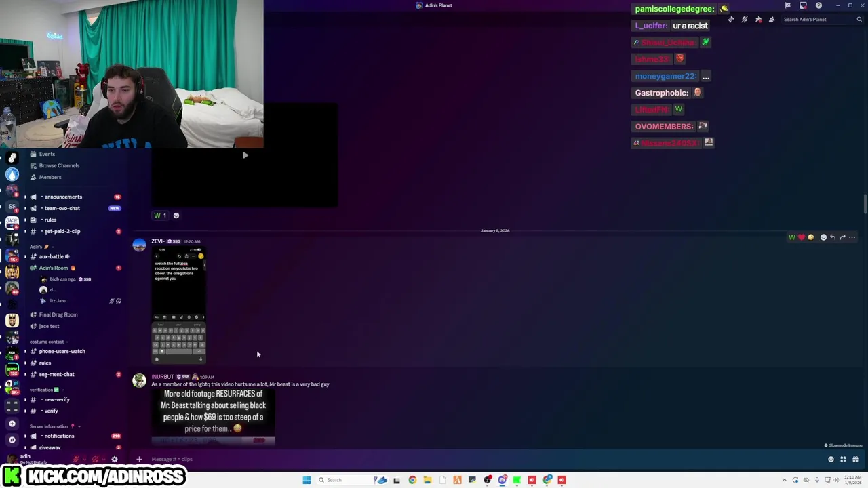Open Browse Channels
868x488 pixels.
point(59,165)
